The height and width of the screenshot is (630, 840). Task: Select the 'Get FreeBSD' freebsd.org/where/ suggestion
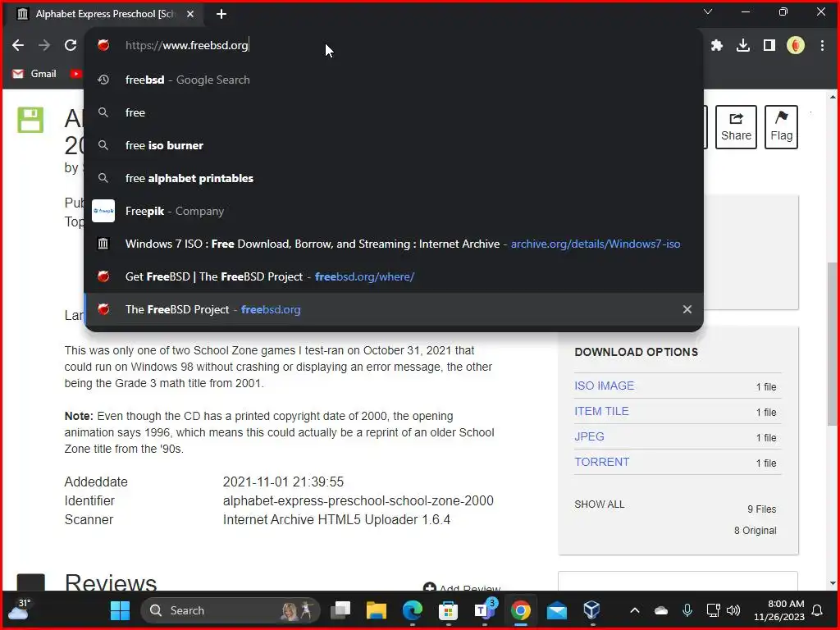click(x=394, y=276)
